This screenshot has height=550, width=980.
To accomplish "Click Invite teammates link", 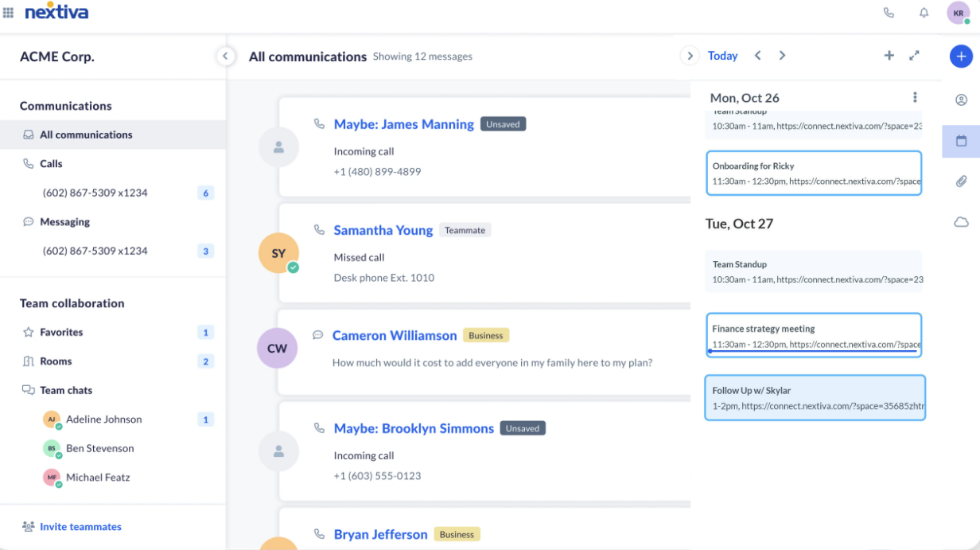I will tap(80, 527).
